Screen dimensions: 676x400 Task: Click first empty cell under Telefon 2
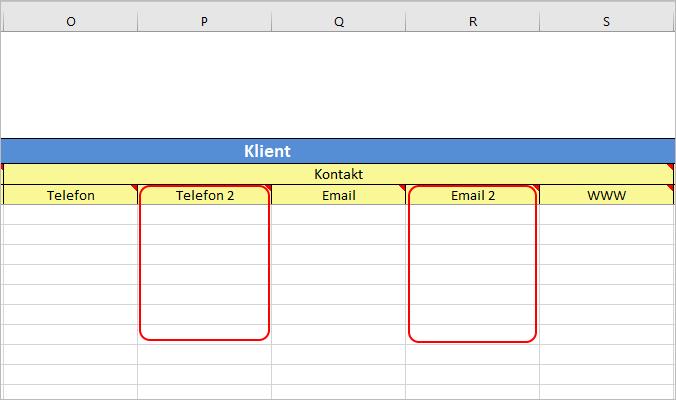tap(204, 214)
